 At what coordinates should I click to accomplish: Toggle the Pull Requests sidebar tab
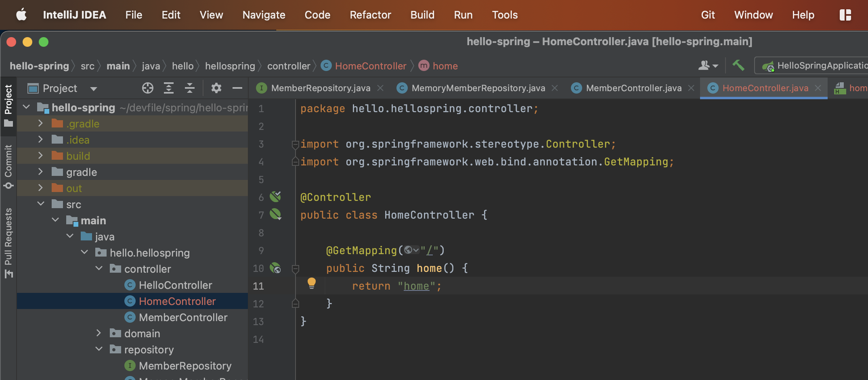tap(8, 242)
